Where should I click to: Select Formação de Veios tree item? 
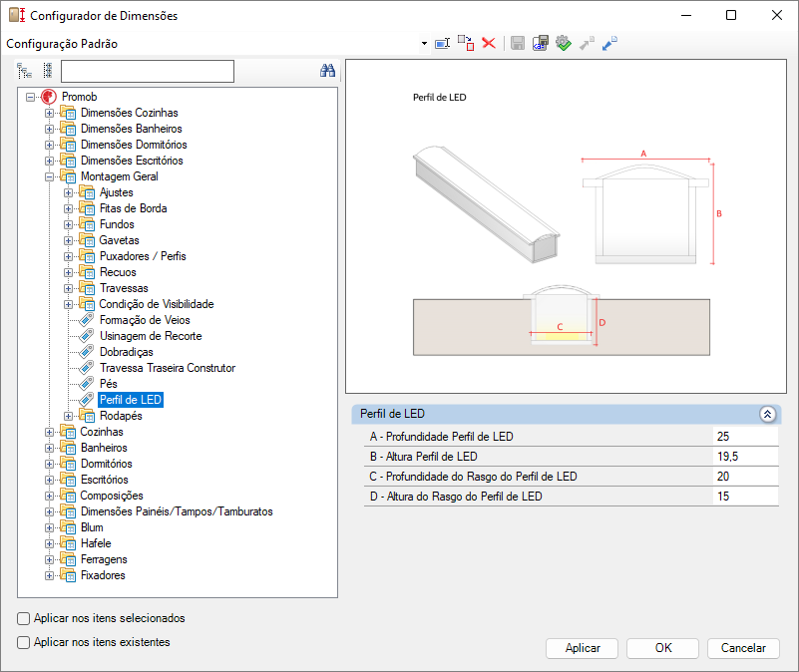pos(145,320)
